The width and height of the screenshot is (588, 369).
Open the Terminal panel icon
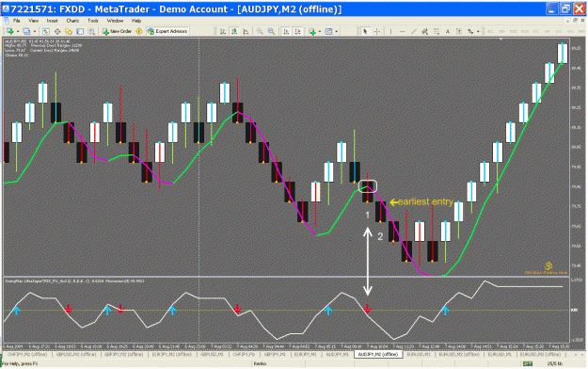[x=80, y=31]
